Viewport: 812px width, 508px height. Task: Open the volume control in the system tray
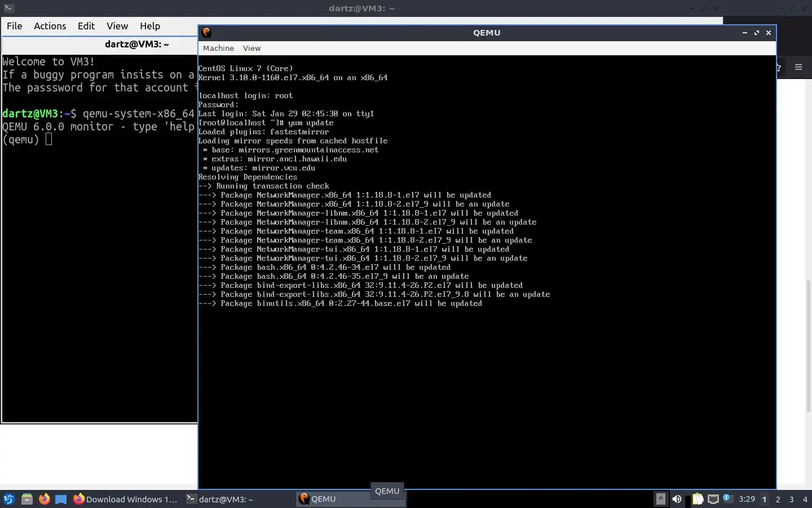pyautogui.click(x=677, y=499)
